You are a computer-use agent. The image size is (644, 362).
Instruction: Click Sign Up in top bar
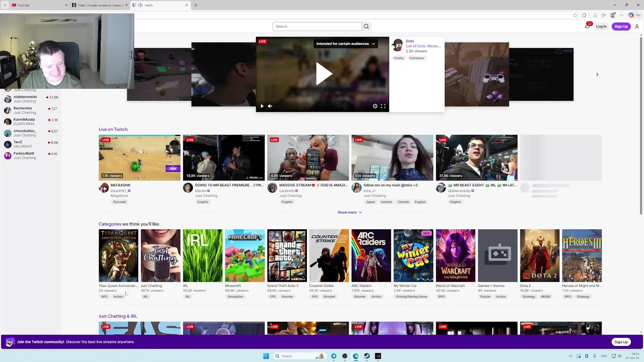click(621, 26)
